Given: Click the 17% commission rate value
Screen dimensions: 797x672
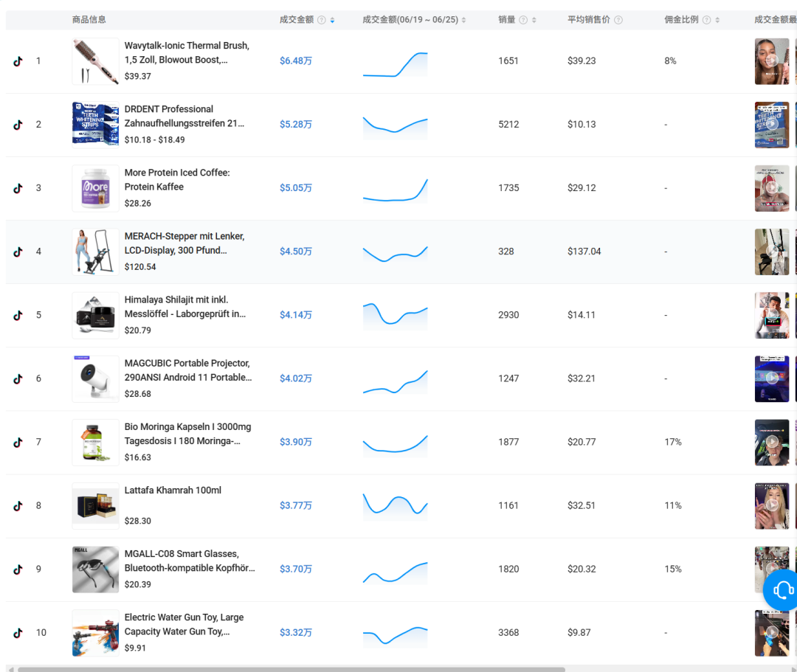Looking at the screenshot, I should (673, 442).
